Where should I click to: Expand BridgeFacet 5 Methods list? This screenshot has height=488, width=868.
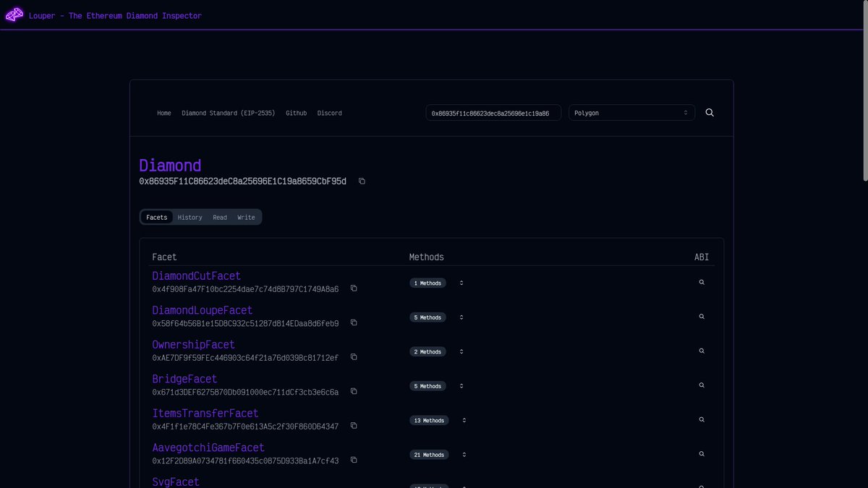click(x=461, y=386)
